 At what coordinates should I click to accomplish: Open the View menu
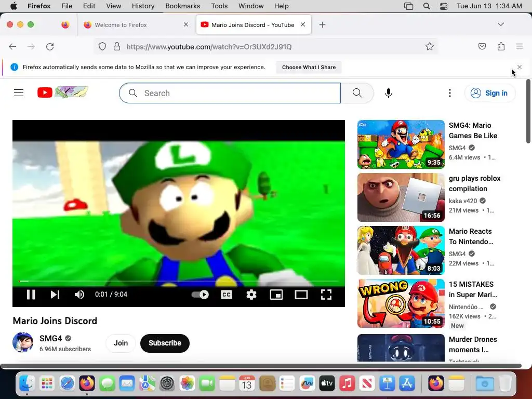click(113, 6)
